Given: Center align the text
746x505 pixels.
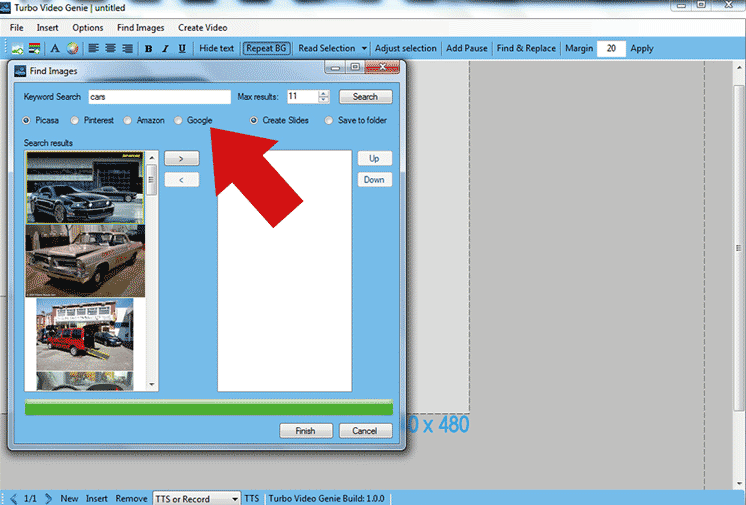Looking at the screenshot, I should [x=110, y=49].
